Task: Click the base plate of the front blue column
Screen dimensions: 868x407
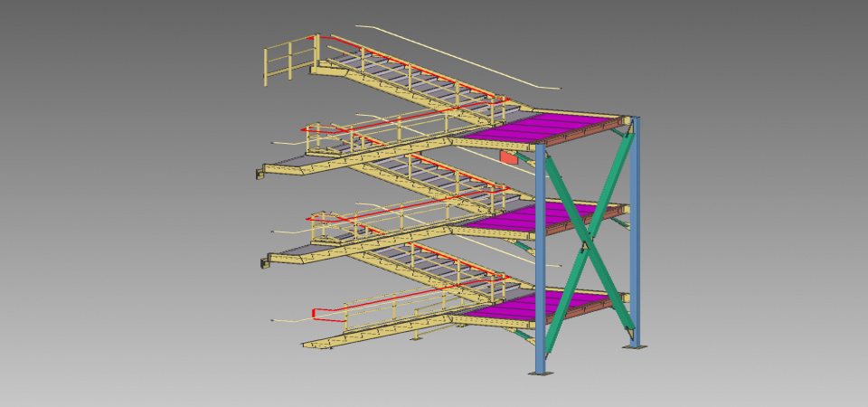Action: [x=540, y=372]
